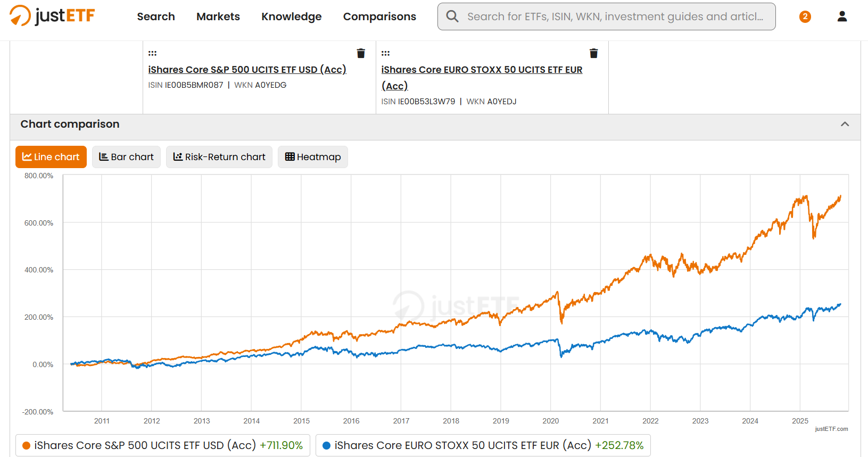Click the Chart comparison heading
The image size is (868, 457).
click(x=70, y=124)
